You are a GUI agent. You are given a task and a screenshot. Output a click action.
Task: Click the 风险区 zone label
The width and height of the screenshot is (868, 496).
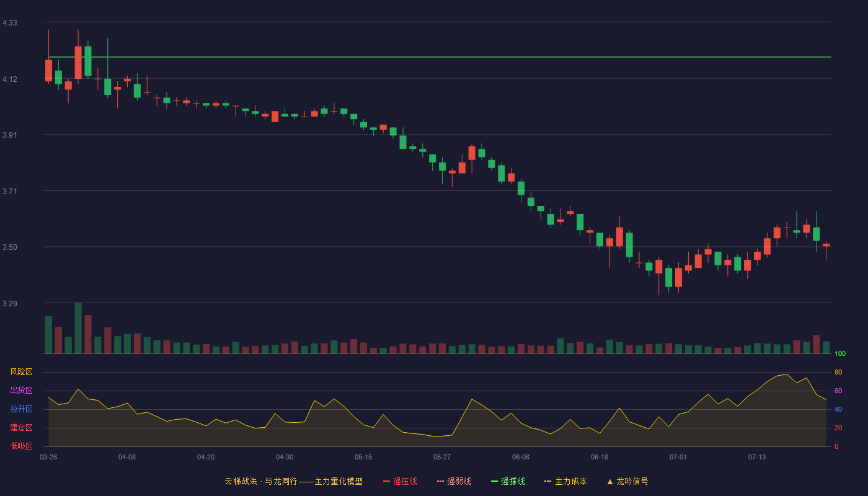click(21, 372)
